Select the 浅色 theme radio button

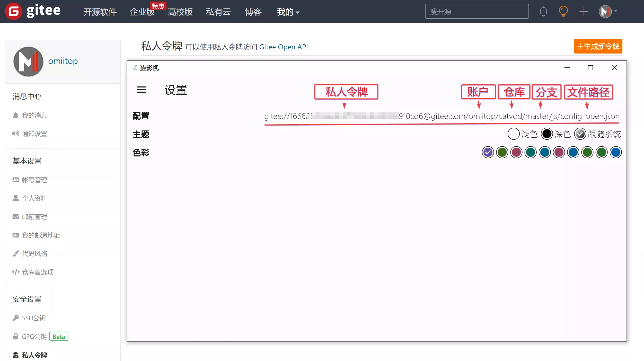(x=514, y=134)
